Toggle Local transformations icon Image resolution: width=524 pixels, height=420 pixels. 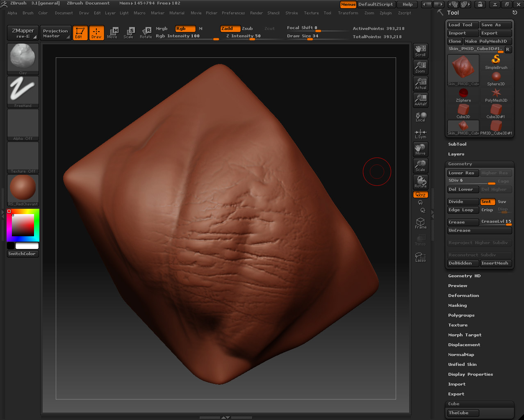tap(420, 117)
